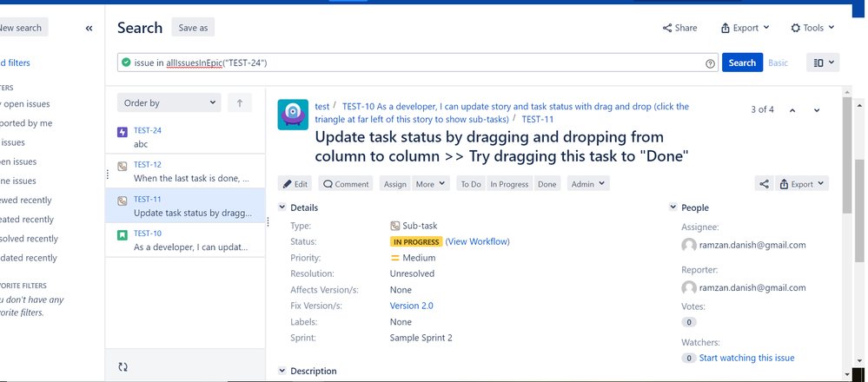Switch to Basic search mode
Screen dimensions: 868x382
pyautogui.click(x=778, y=63)
